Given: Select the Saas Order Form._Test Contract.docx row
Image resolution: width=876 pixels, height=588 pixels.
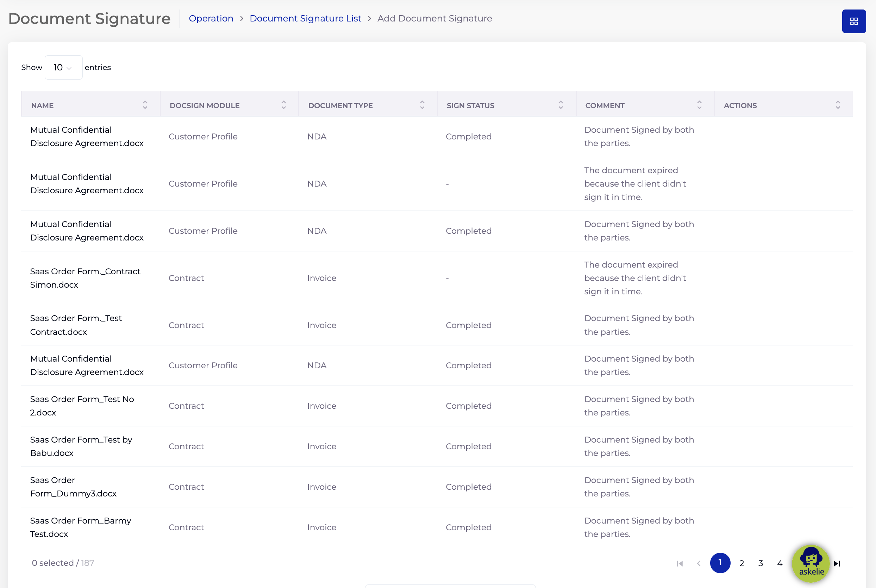Looking at the screenshot, I should 437,325.
